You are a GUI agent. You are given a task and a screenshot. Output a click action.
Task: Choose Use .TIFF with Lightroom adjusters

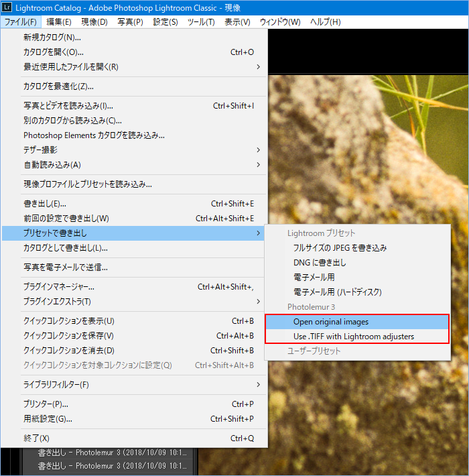click(357, 337)
